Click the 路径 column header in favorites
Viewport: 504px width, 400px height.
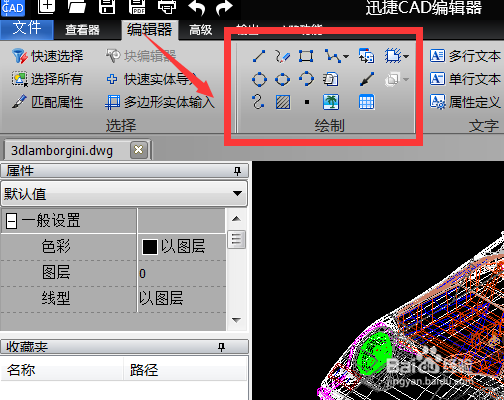coord(185,370)
